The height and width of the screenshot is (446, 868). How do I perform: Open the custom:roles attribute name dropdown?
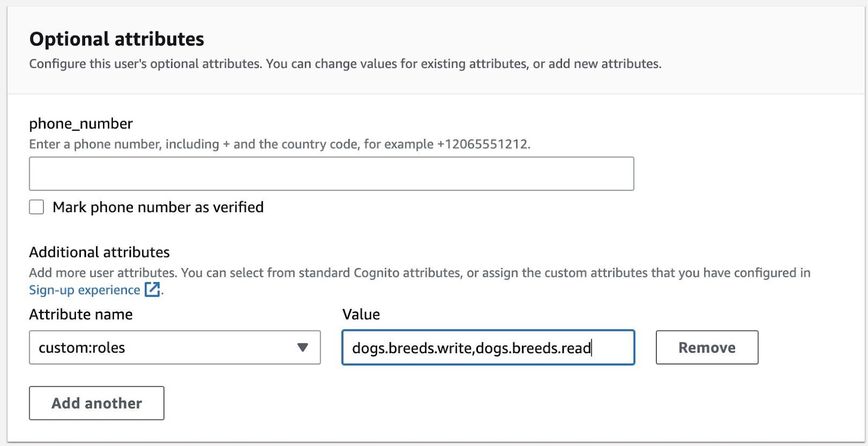(175, 347)
